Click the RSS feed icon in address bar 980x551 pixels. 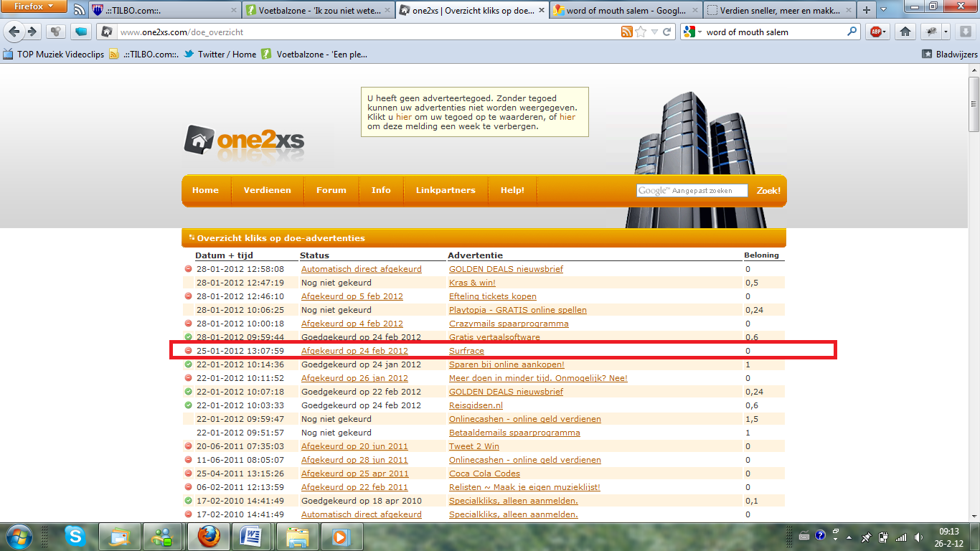[627, 32]
